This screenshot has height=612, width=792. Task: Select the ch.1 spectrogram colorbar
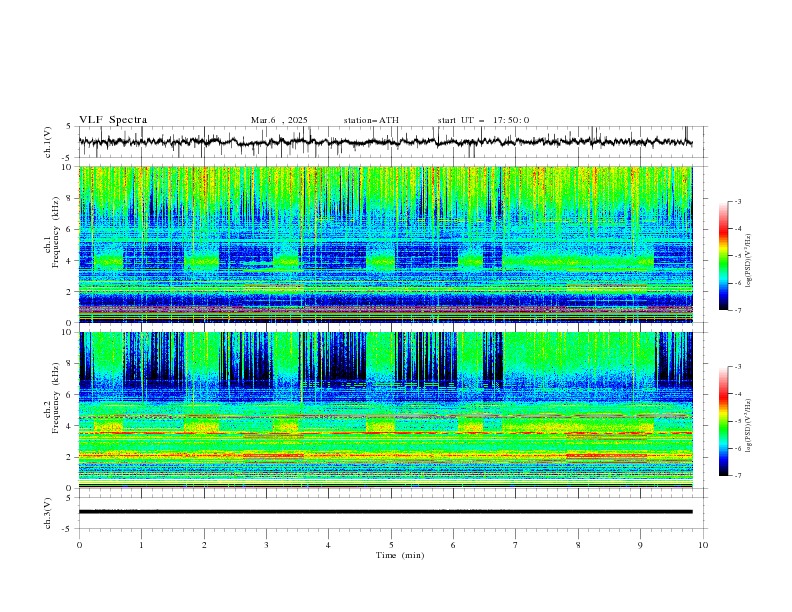tap(723, 256)
